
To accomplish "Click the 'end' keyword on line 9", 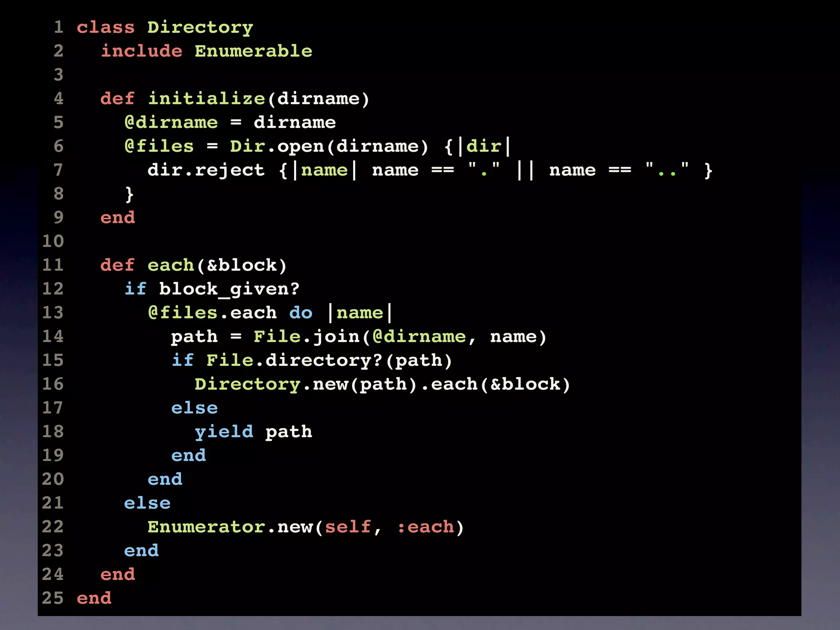I will [x=118, y=217].
